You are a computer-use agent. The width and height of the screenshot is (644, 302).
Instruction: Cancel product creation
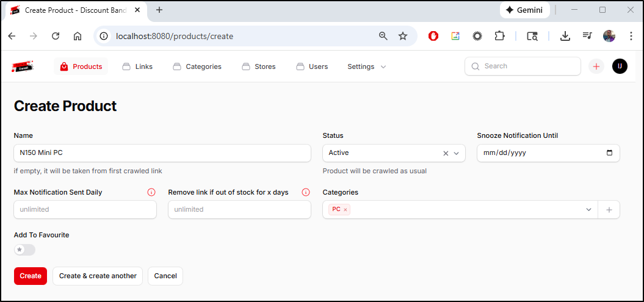tap(165, 276)
